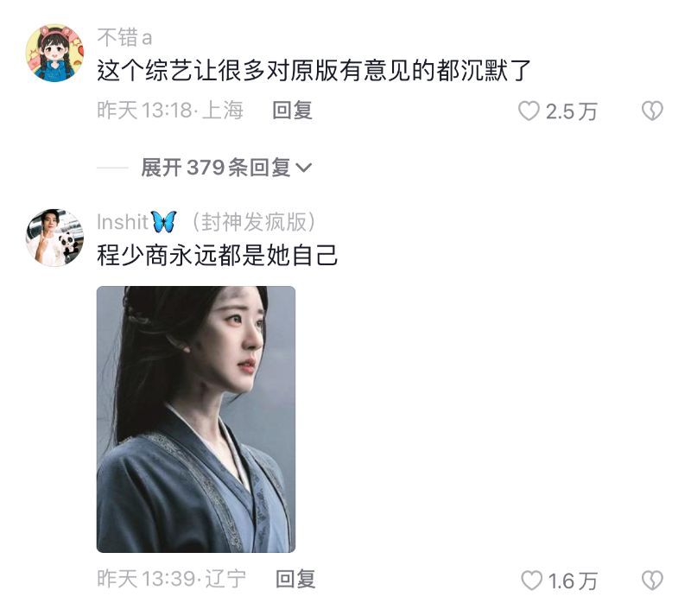The height and width of the screenshot is (616, 691).
Task: Dislike the second comment with broken heart
Action: tap(652, 580)
